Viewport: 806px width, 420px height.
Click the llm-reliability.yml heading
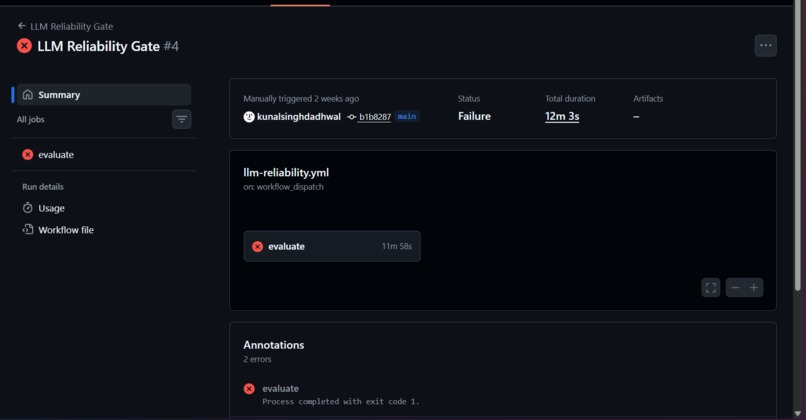pyautogui.click(x=286, y=173)
